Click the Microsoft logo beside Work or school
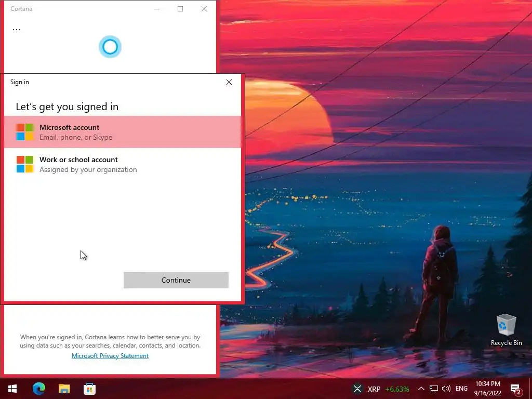 click(x=25, y=164)
